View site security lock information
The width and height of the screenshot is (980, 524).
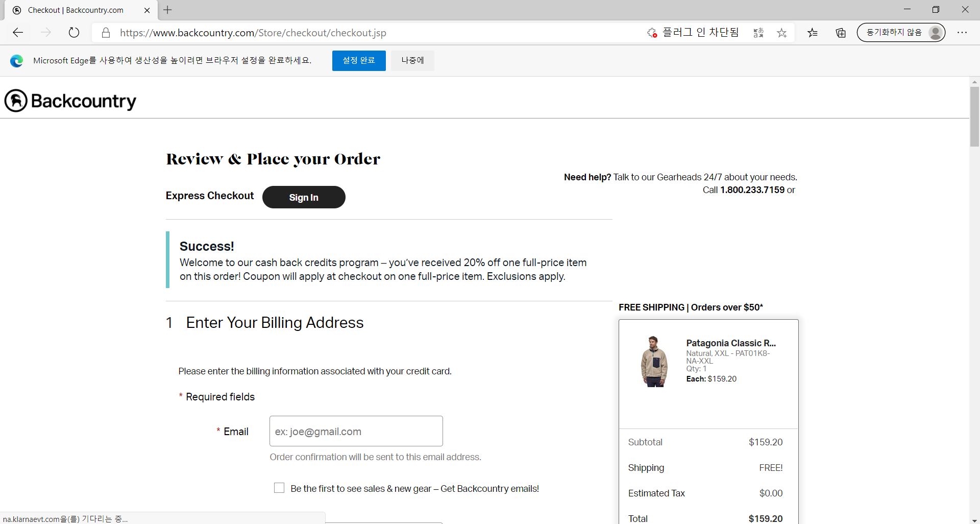pos(106,33)
